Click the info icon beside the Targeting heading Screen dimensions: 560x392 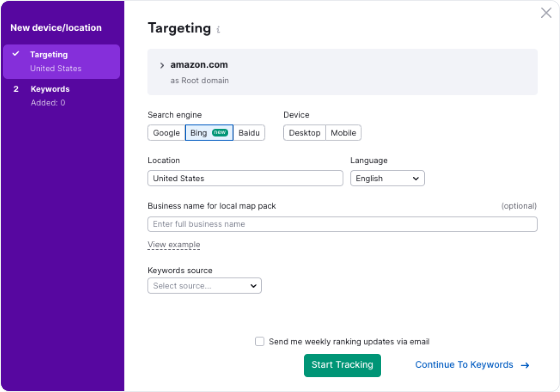click(x=217, y=29)
